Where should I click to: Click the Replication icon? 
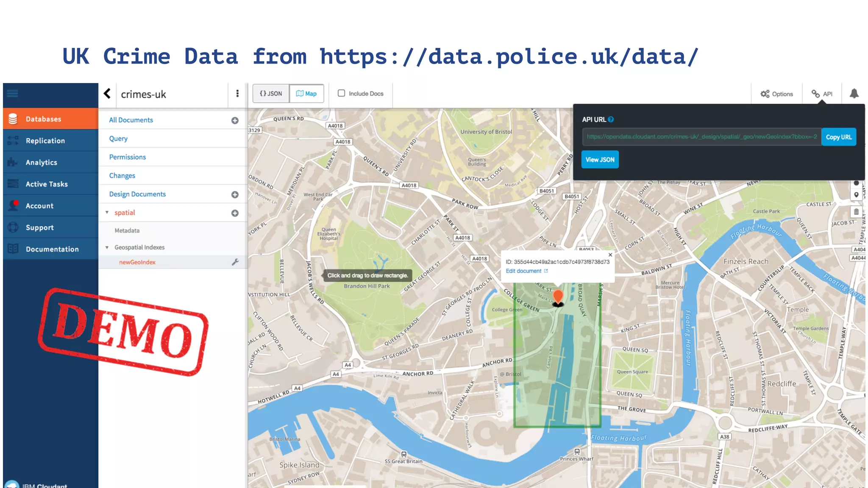tap(13, 141)
